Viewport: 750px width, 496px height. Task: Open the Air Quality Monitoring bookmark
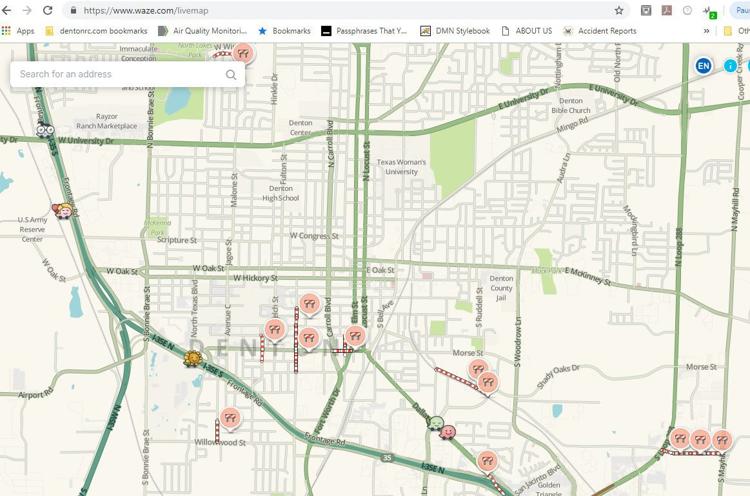click(203, 31)
